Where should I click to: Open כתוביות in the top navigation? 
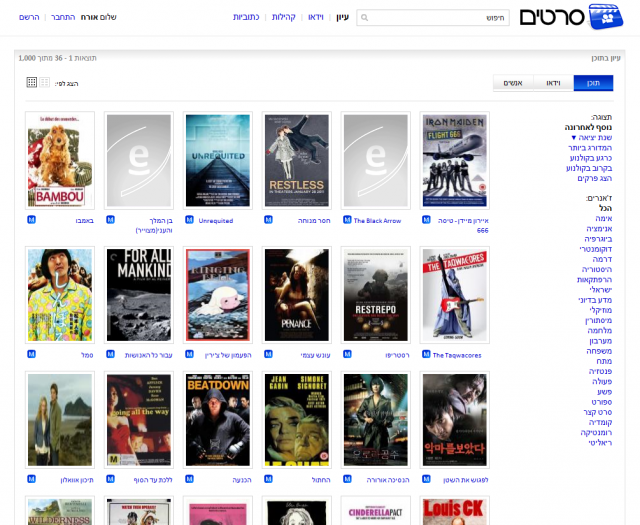246,17
